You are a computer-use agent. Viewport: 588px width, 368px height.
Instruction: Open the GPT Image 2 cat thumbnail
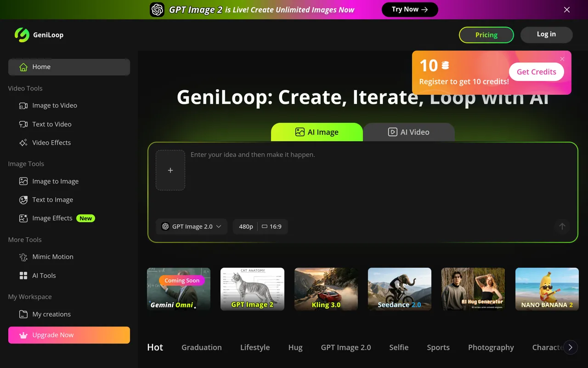click(252, 289)
